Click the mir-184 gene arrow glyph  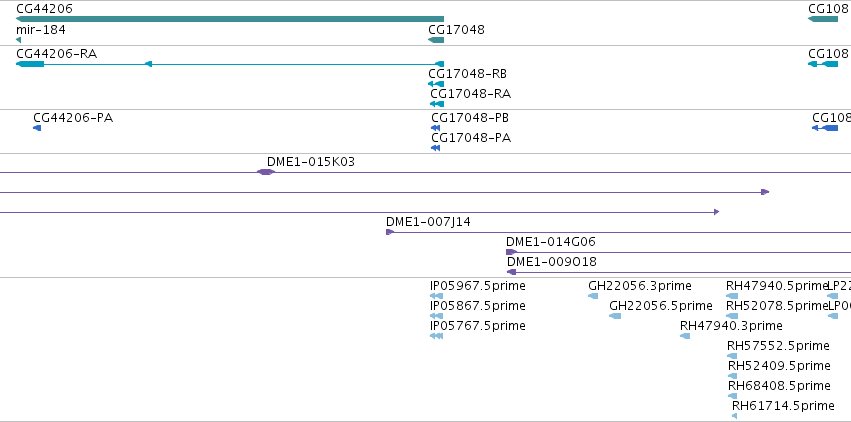18,40
